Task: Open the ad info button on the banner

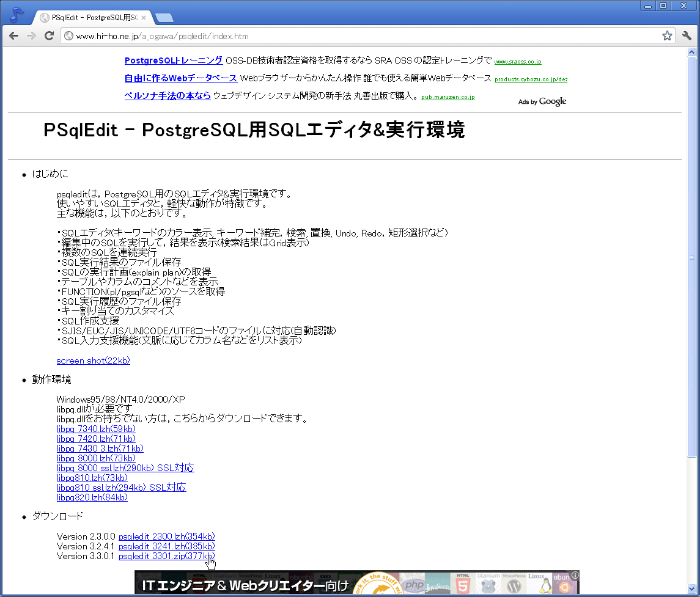Action: (x=575, y=575)
